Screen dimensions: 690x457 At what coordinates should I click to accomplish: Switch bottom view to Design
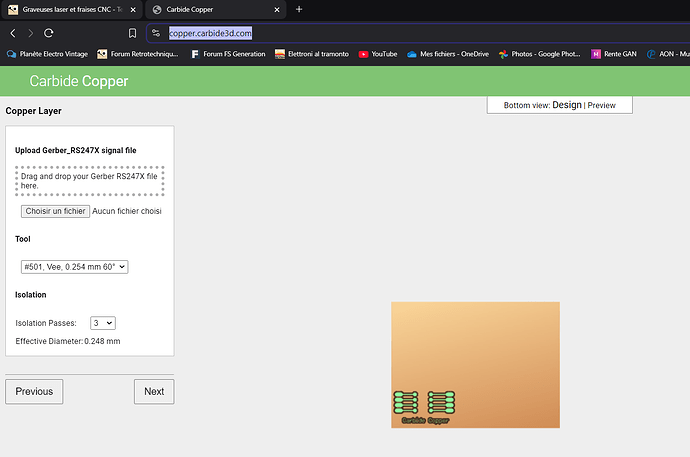[567, 105]
